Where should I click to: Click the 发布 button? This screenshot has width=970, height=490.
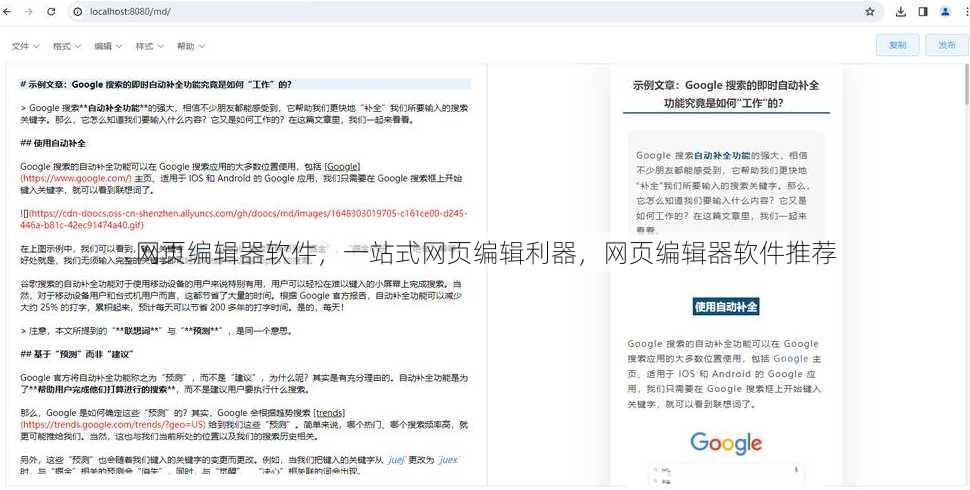click(x=946, y=45)
